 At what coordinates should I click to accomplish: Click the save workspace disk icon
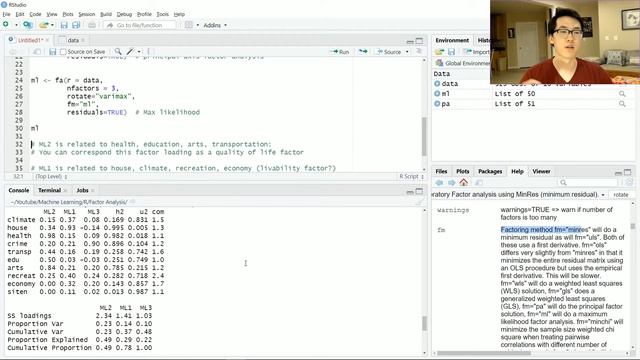coord(451,52)
